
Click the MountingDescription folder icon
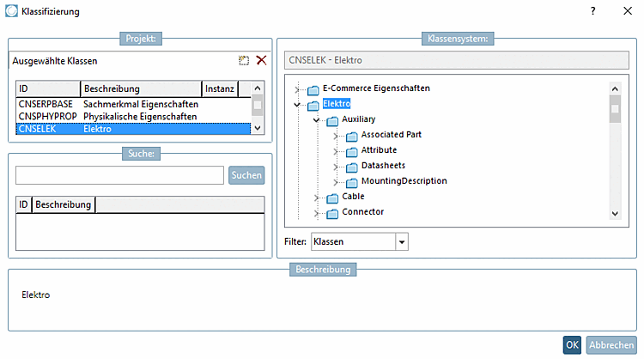[x=351, y=182]
